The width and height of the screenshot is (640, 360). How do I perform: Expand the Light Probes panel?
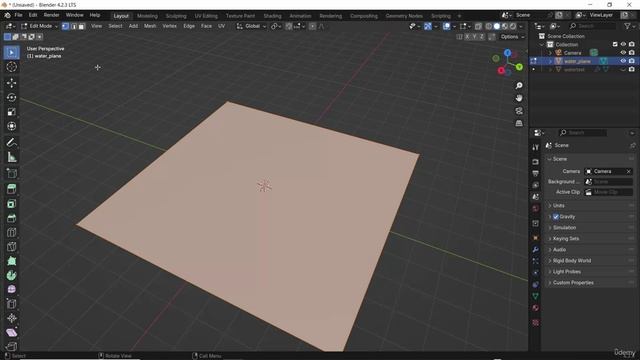[x=590, y=272]
